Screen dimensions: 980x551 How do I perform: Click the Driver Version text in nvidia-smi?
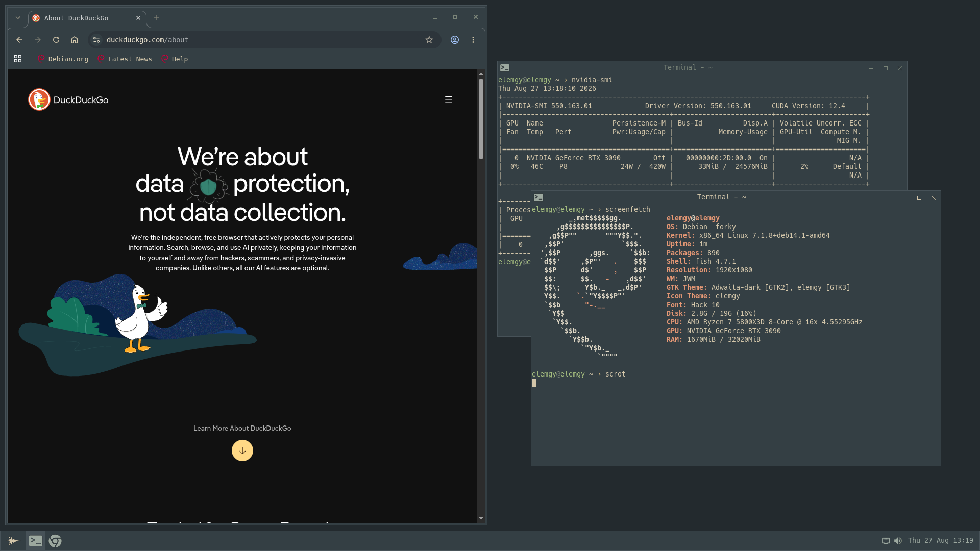[x=698, y=106]
